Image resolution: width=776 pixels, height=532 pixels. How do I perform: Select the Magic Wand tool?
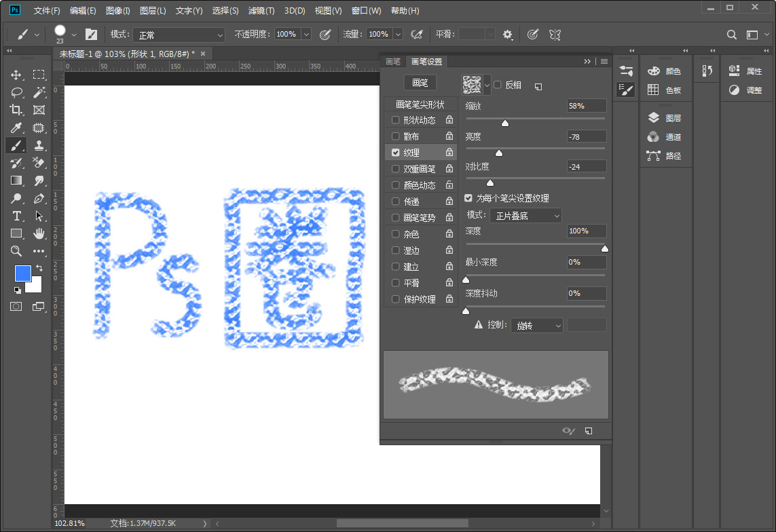click(39, 92)
